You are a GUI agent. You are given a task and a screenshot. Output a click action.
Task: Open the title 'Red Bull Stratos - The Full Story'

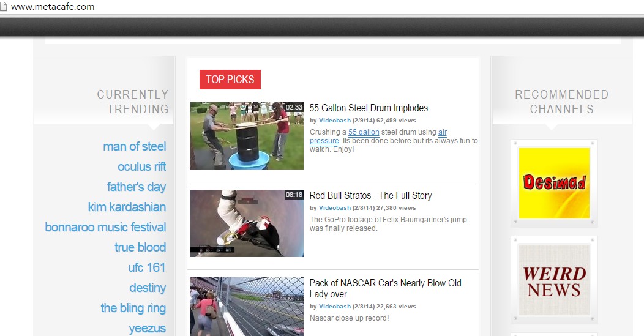click(370, 195)
